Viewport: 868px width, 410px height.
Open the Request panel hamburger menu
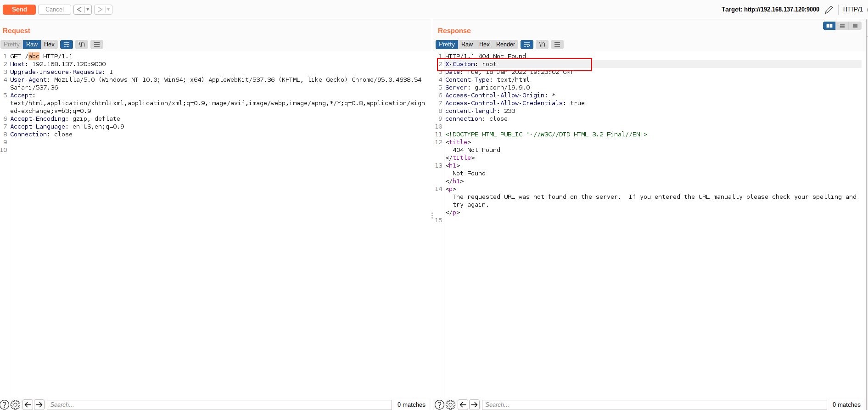click(97, 45)
